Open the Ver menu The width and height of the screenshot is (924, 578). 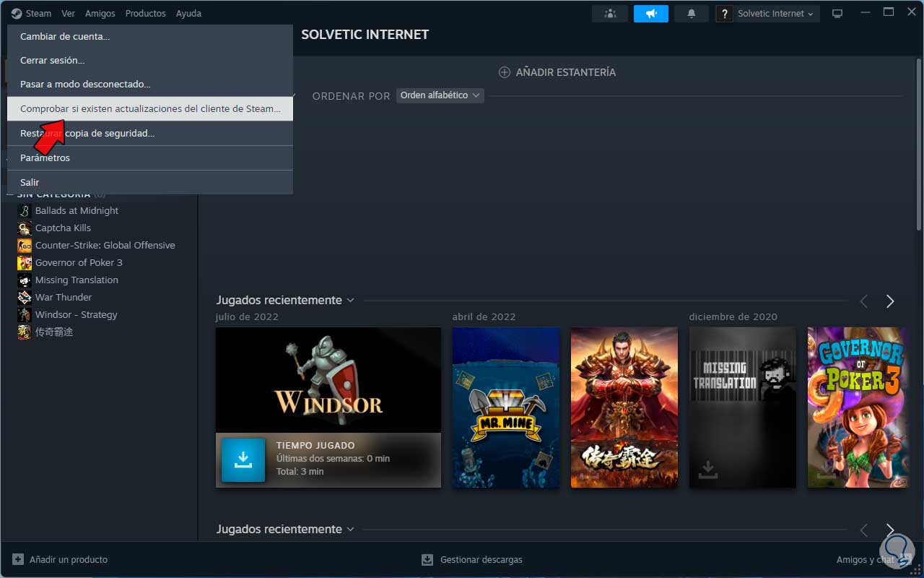pos(68,13)
